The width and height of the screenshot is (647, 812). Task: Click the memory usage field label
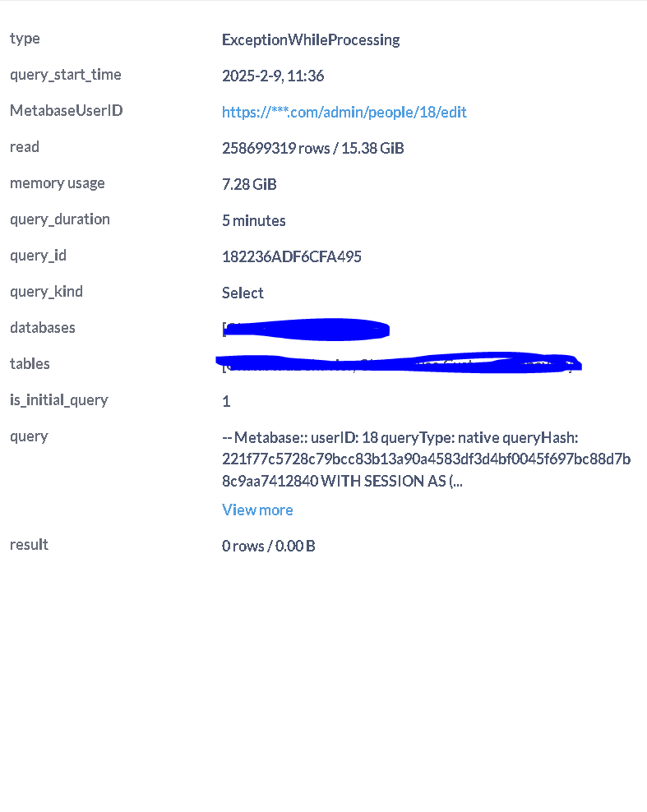coord(58,183)
